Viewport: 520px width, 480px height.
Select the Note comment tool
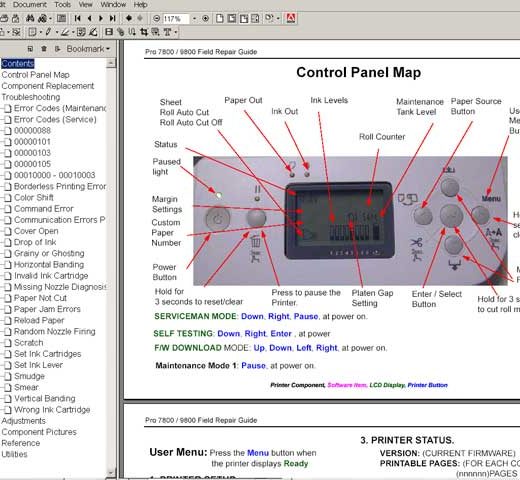(32, 32)
